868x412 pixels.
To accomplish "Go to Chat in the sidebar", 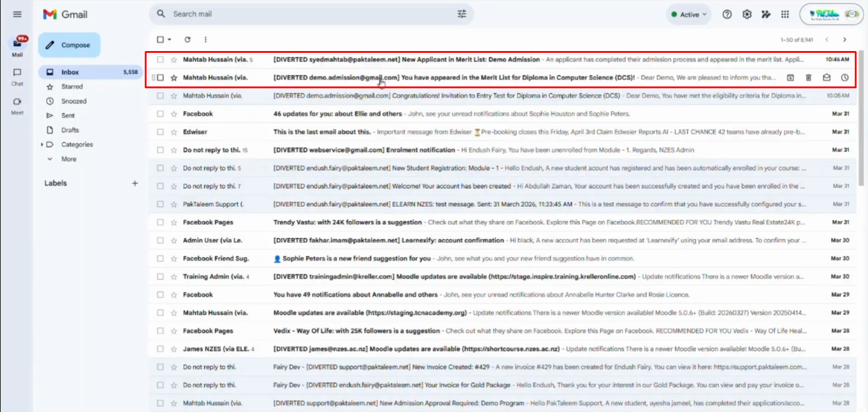I will 17,76.
